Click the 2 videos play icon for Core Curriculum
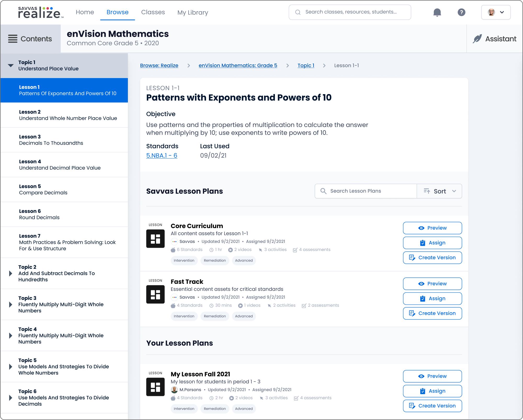 tap(230, 250)
